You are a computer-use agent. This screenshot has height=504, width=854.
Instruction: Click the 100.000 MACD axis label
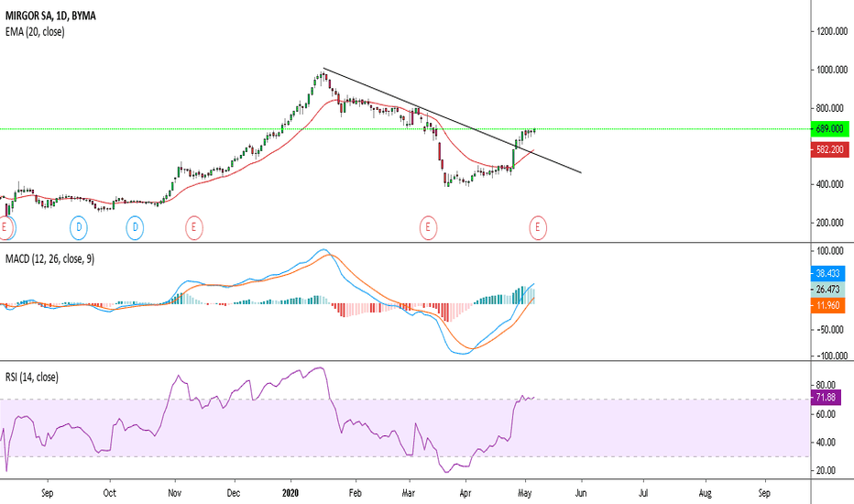[830, 251]
